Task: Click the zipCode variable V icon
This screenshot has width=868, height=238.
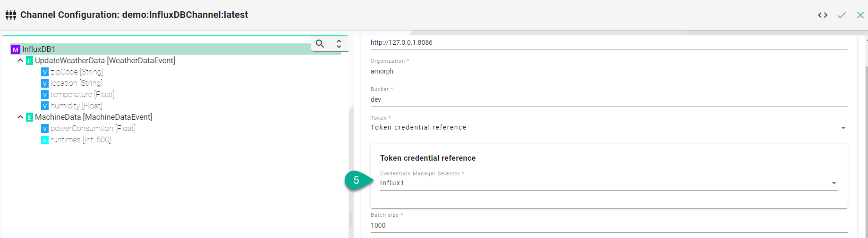Action: 45,72
